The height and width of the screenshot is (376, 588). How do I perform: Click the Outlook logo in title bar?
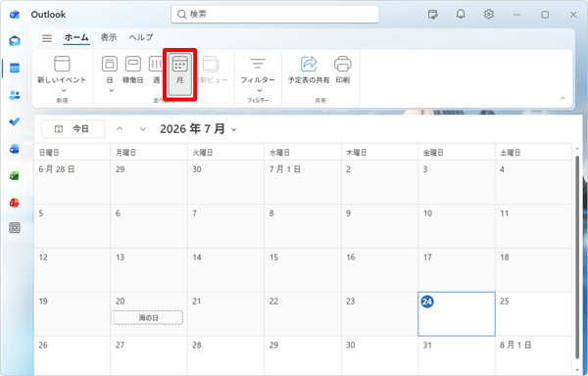(15, 15)
